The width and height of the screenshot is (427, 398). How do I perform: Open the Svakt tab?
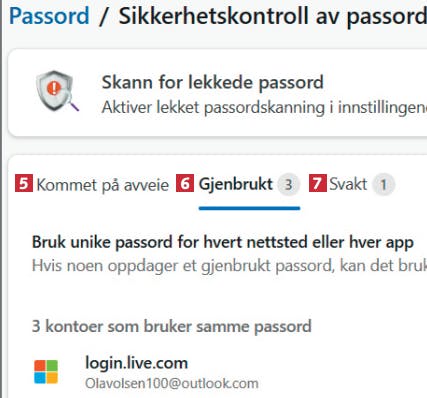(348, 184)
